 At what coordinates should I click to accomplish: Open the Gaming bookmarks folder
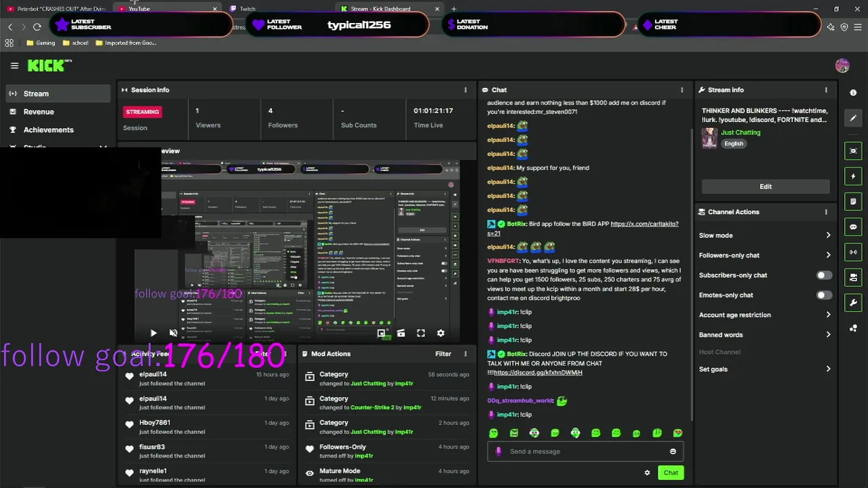(41, 43)
